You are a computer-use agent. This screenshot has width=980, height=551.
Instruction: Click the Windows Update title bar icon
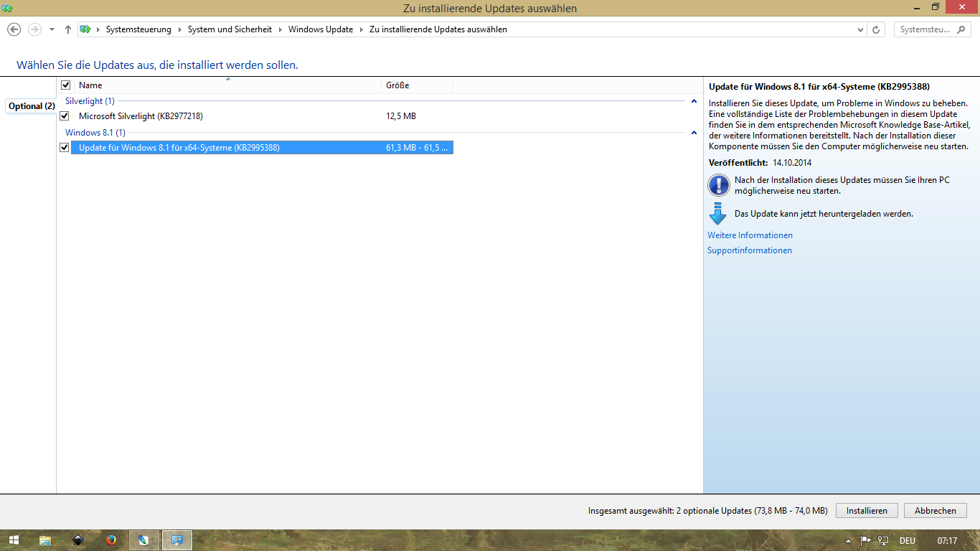pyautogui.click(x=8, y=8)
